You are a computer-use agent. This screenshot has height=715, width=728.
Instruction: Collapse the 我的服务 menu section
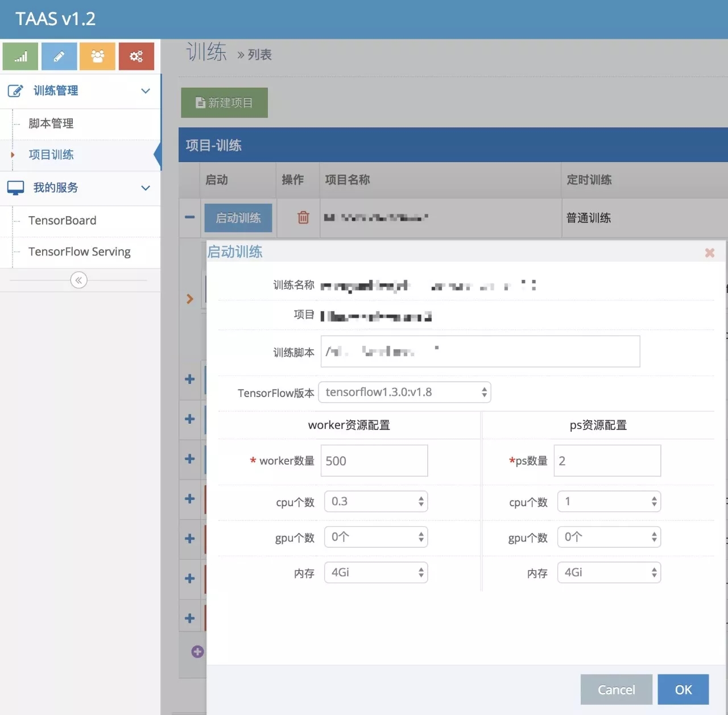[146, 188]
